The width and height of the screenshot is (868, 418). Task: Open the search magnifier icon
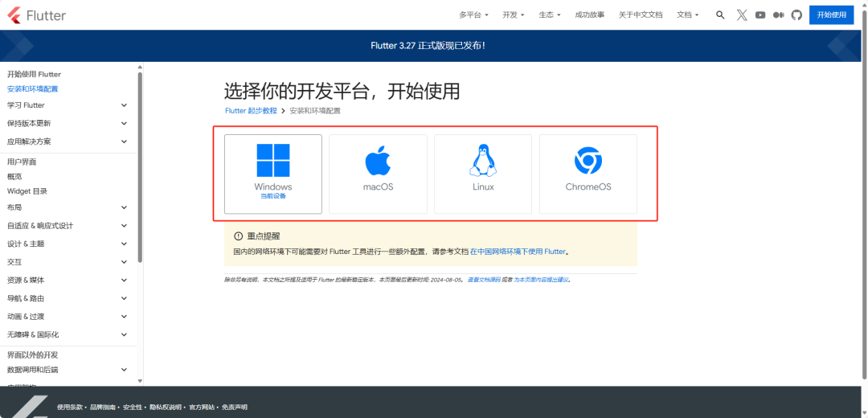720,15
